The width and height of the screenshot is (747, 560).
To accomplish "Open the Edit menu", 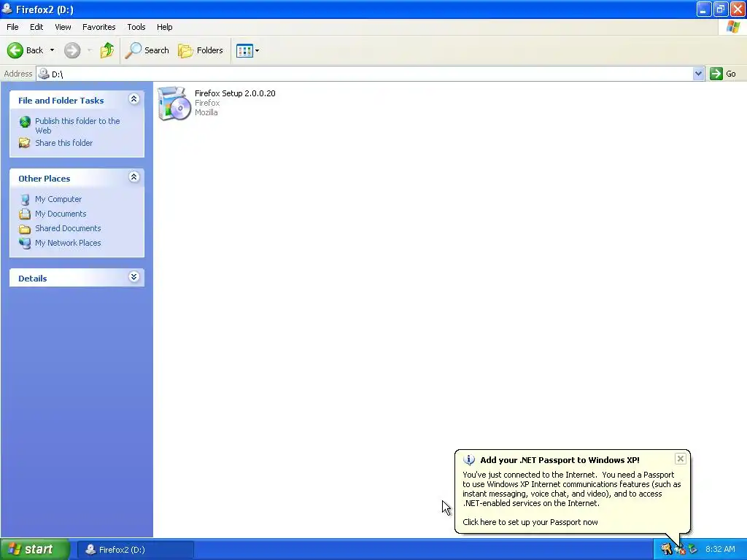I will pyautogui.click(x=36, y=27).
